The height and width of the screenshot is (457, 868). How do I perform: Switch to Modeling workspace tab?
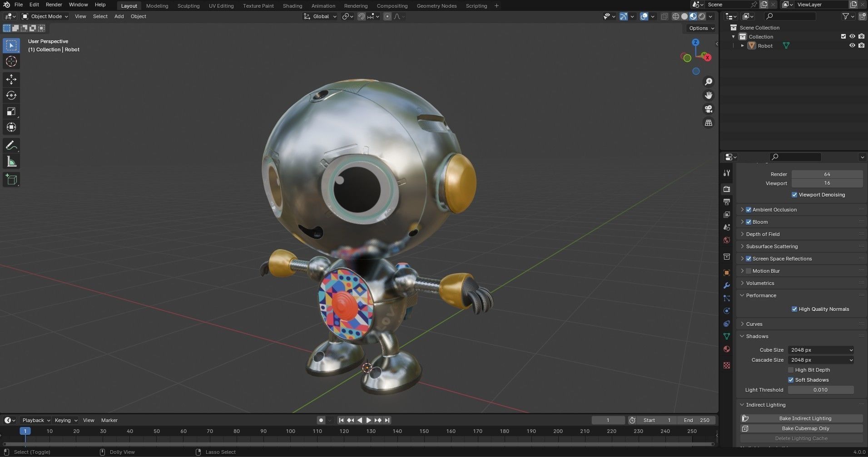click(x=157, y=5)
